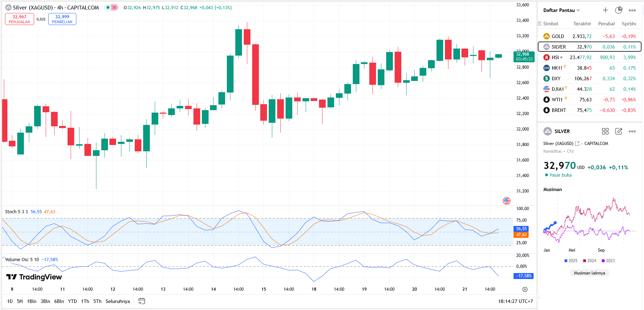Viewport: 644px width, 310px height.
Task: Open the three-dot menu in SILVER details panel
Action: click(632, 131)
